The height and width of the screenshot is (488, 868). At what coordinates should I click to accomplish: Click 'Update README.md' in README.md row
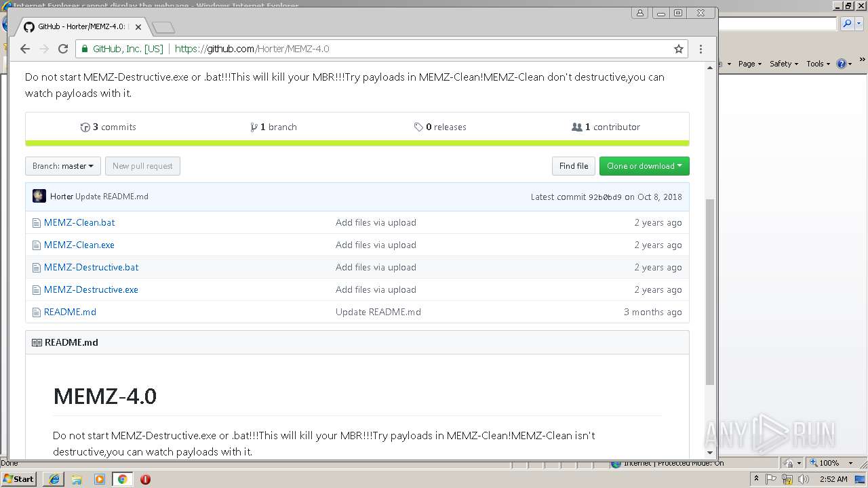point(378,312)
